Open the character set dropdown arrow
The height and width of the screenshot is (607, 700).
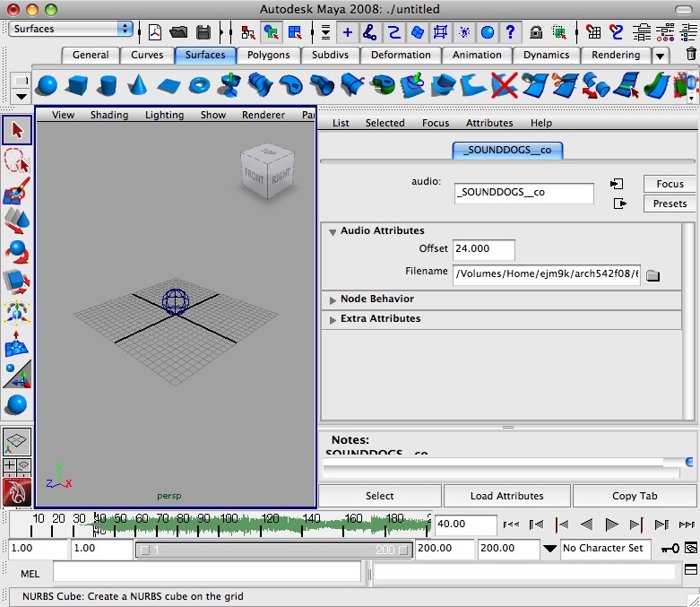pos(549,549)
